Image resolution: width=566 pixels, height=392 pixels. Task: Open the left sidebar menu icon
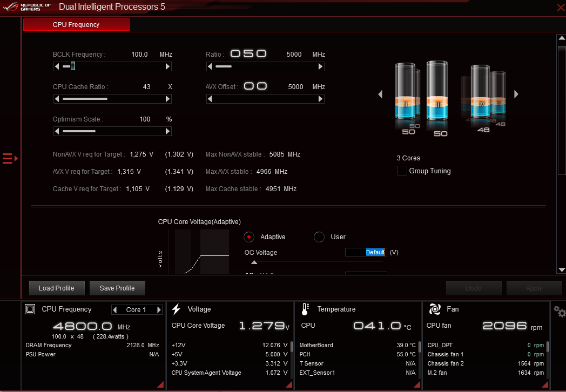tap(10, 158)
